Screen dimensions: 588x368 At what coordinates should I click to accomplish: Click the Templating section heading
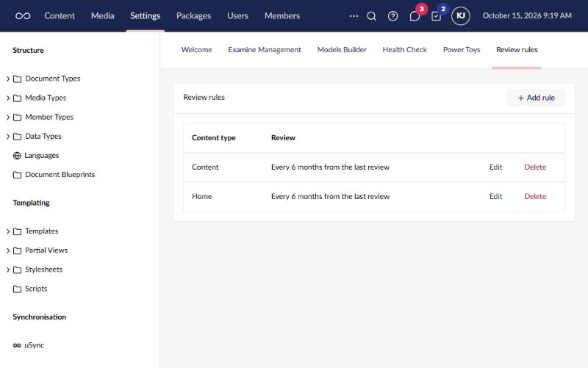click(x=31, y=203)
